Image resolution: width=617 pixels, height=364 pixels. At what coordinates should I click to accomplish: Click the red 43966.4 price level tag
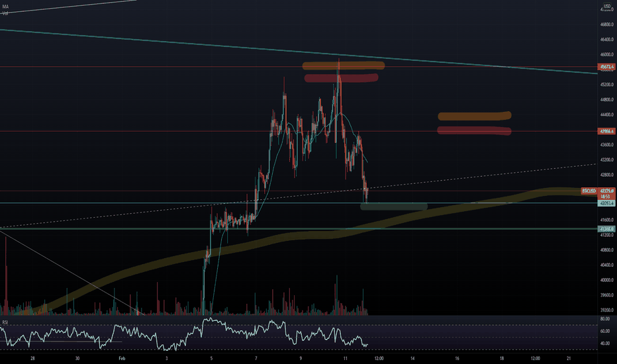(606, 131)
